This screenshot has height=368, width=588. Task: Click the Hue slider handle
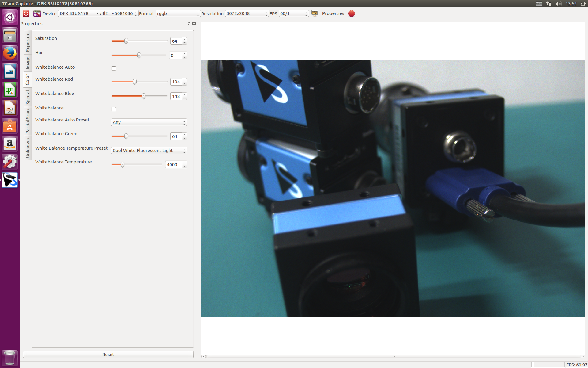(139, 55)
